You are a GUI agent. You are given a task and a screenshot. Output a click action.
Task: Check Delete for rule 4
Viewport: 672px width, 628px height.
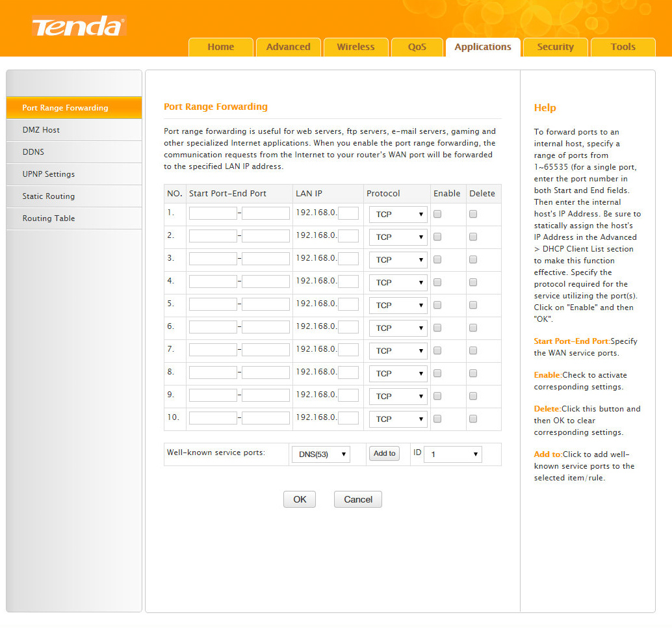click(473, 282)
